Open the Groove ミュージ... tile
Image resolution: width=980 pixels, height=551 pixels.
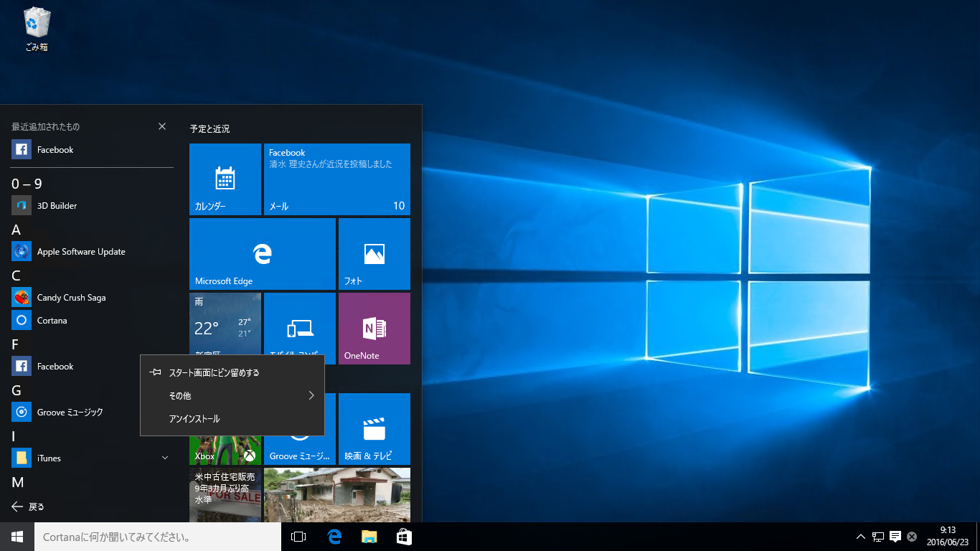point(300,451)
